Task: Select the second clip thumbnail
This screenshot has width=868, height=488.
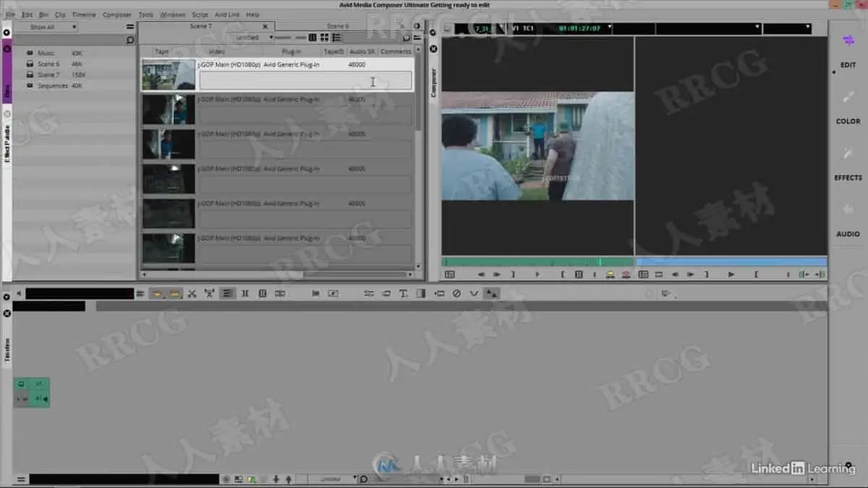Action: pyautogui.click(x=169, y=109)
